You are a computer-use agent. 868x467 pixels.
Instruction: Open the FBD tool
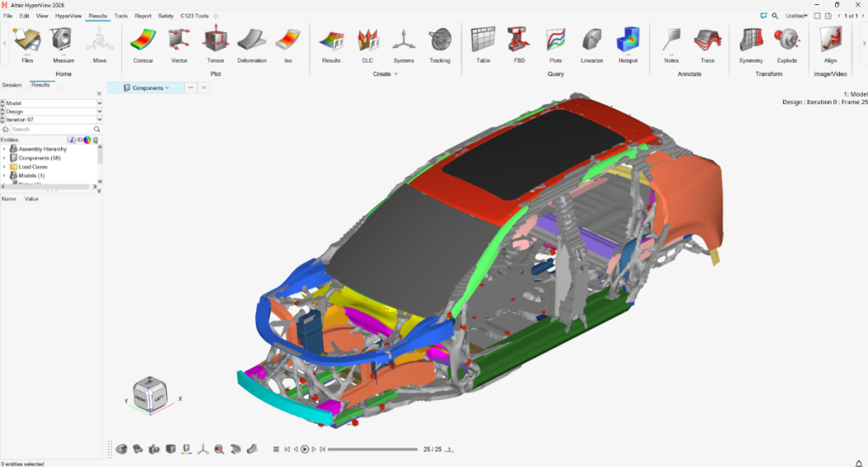(520, 44)
